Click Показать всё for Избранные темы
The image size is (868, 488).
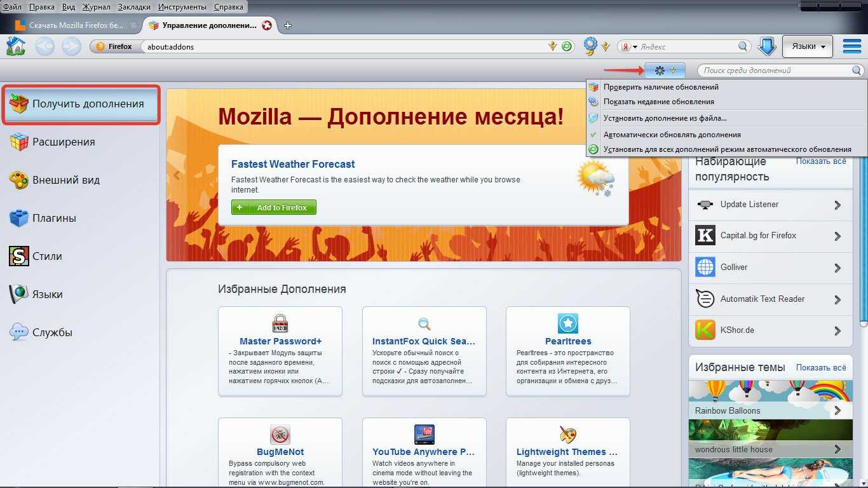click(821, 368)
